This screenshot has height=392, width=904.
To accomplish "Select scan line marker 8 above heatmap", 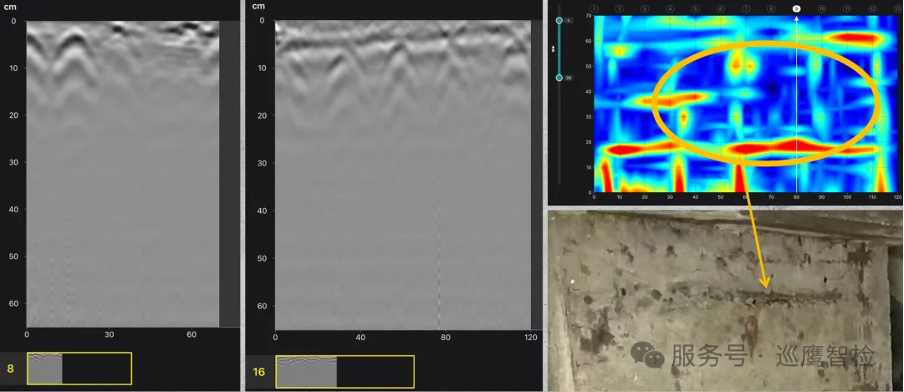I will [771, 9].
